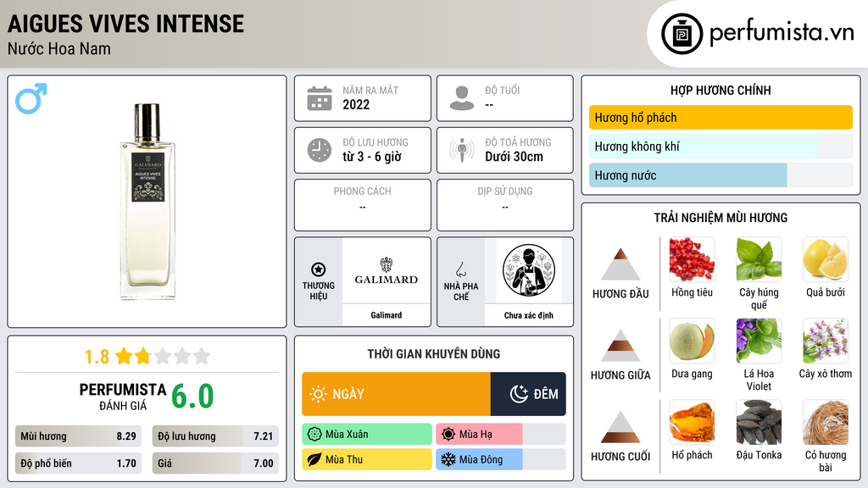Click the Thời gian khuyên dùng heading

click(x=434, y=354)
